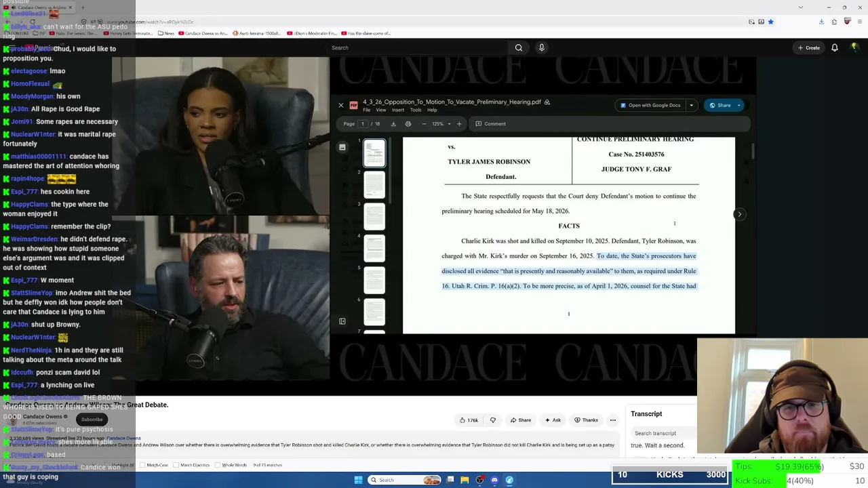Go to the next item with the right arrow
Image resolution: width=868 pixels, height=488 pixels.
point(740,214)
